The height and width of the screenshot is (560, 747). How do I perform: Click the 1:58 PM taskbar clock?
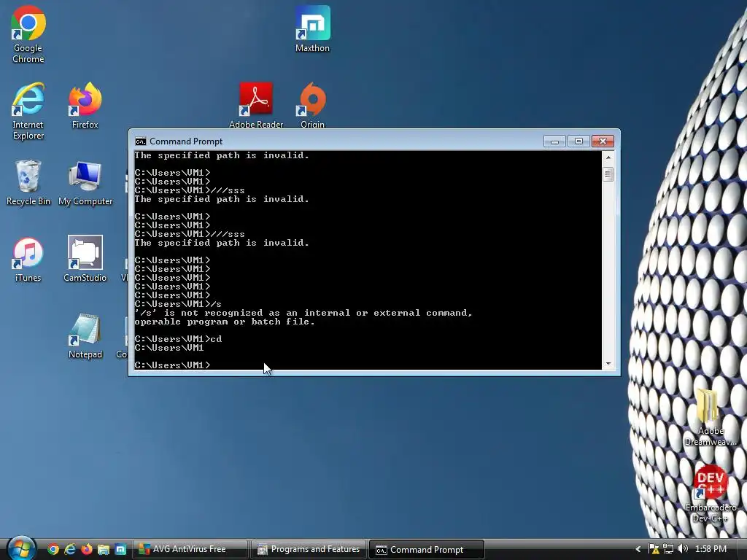[711, 549]
